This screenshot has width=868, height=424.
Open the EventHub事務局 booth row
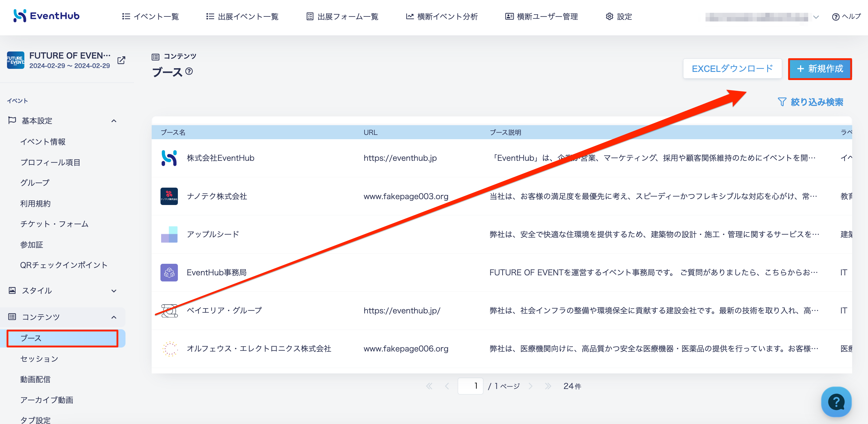[502, 272]
